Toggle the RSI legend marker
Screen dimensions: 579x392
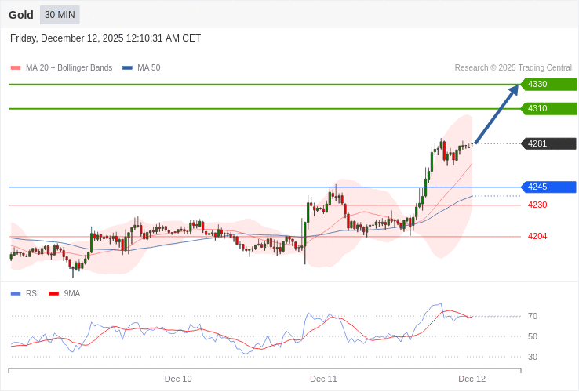[x=16, y=294]
